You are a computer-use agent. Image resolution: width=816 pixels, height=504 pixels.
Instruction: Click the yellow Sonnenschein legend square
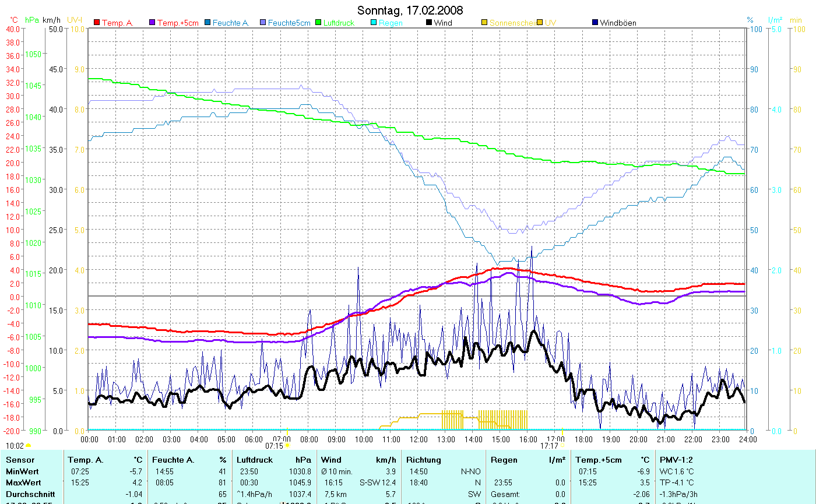[x=484, y=23]
